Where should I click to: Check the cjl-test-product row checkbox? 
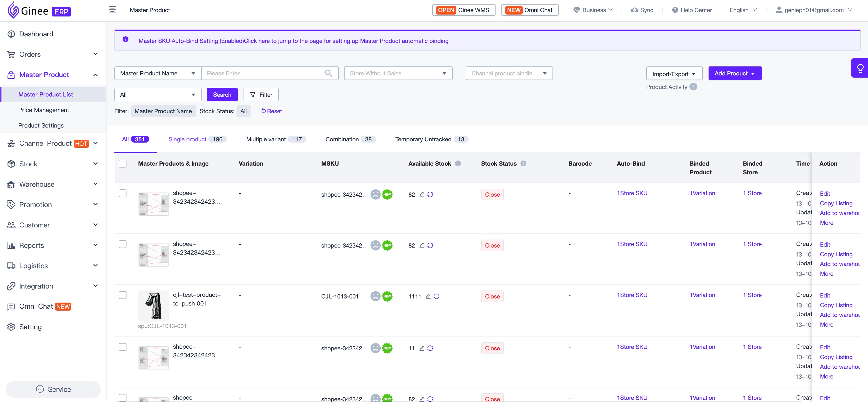click(123, 295)
